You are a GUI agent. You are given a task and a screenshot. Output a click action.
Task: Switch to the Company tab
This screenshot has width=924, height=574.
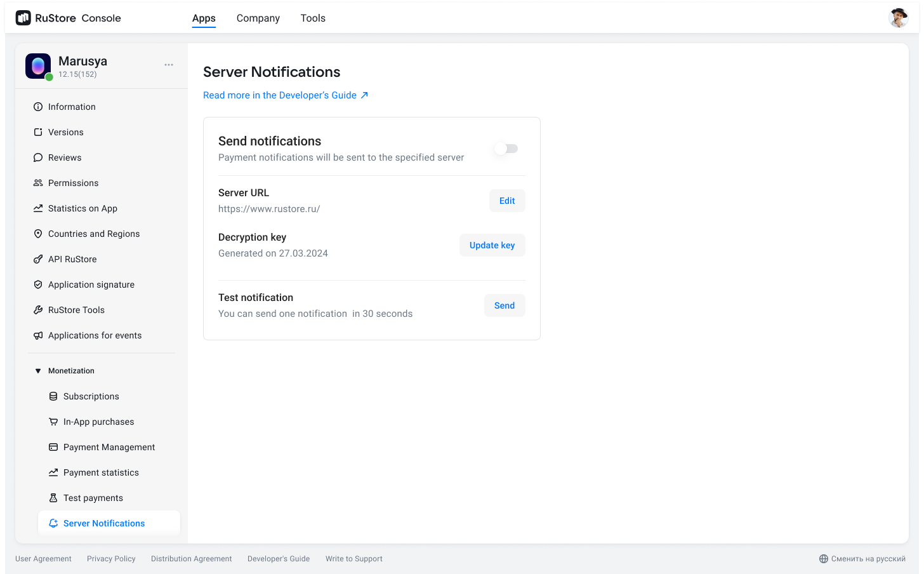tap(258, 18)
